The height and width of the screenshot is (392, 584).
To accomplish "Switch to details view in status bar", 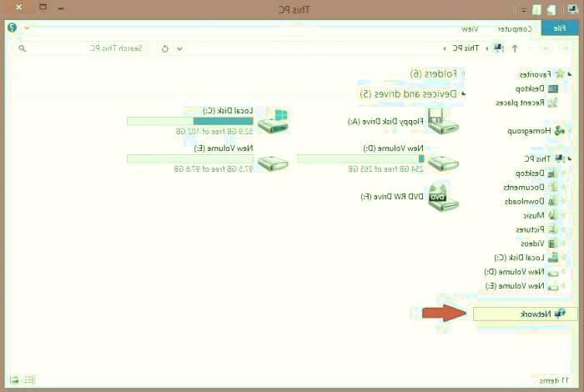I will (x=28, y=379).
